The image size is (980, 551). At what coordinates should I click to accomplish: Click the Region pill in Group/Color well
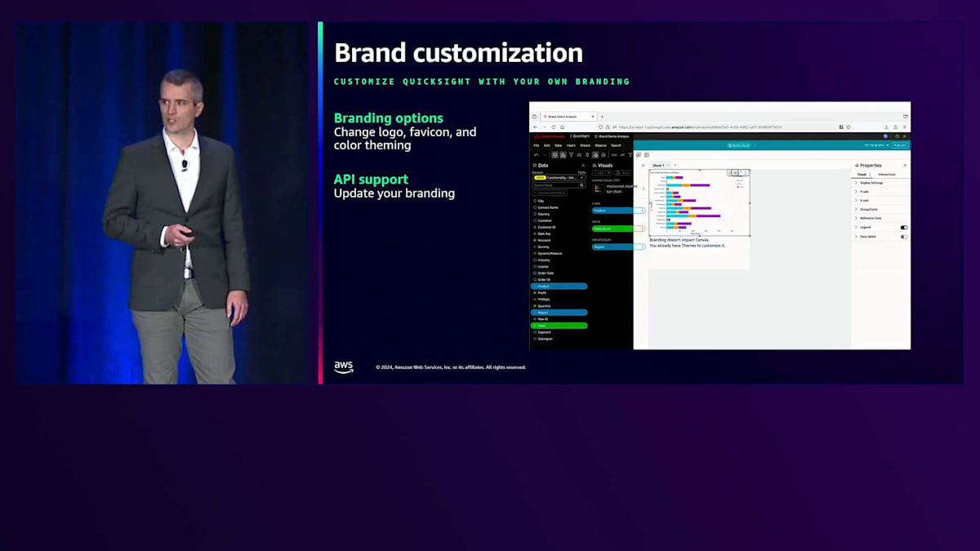coord(618,247)
